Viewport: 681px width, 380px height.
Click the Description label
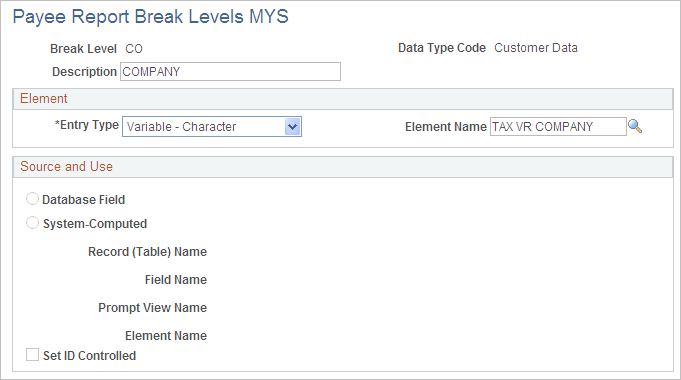[x=84, y=72]
